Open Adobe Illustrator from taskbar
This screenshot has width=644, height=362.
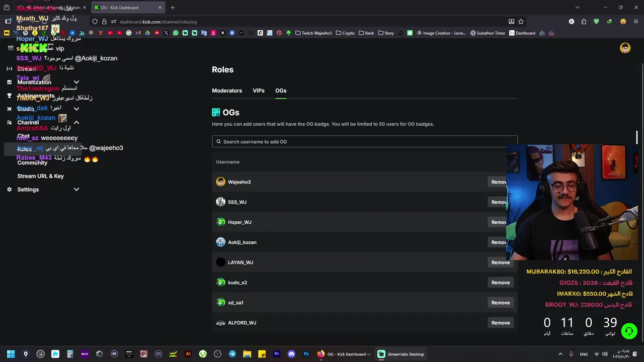(188, 354)
